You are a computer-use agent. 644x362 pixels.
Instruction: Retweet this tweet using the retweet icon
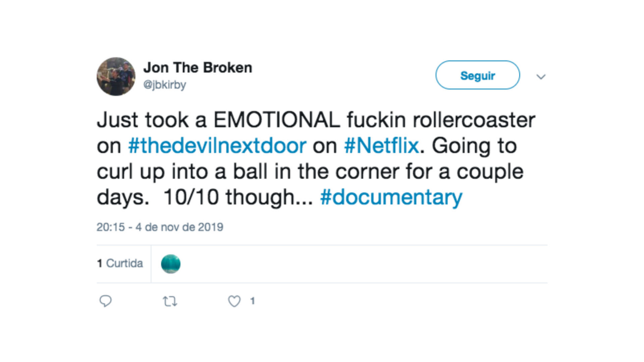170,301
